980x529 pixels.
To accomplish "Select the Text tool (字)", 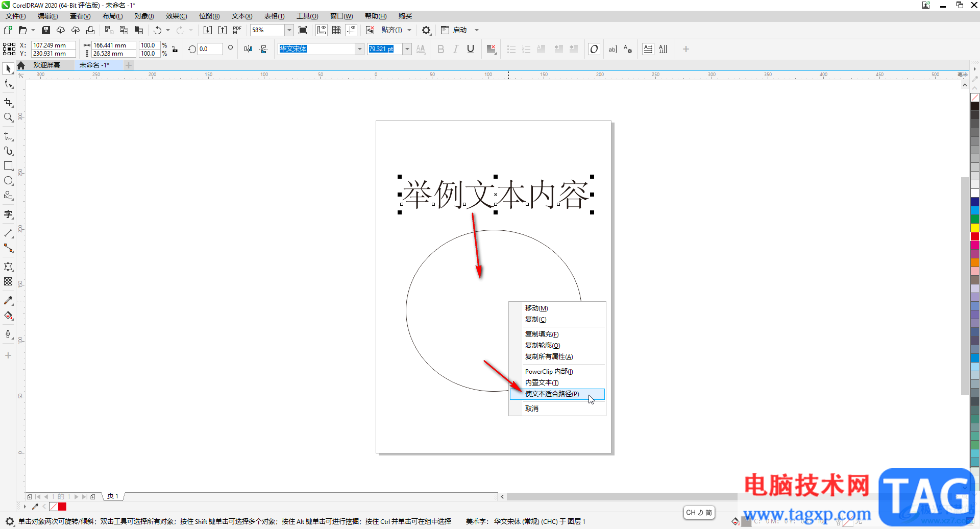I will coord(8,214).
